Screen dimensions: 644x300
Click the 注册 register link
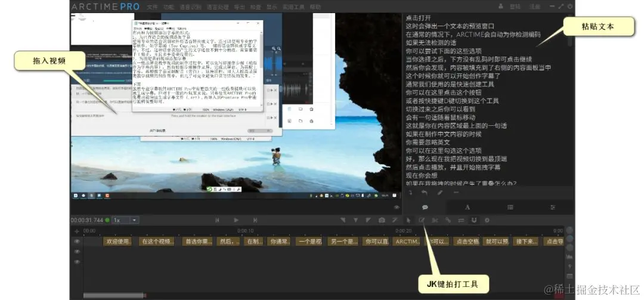pos(535,7)
